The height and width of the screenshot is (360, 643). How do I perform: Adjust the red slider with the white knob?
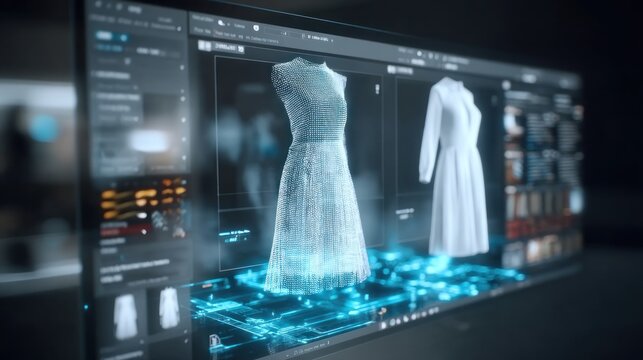125,231
